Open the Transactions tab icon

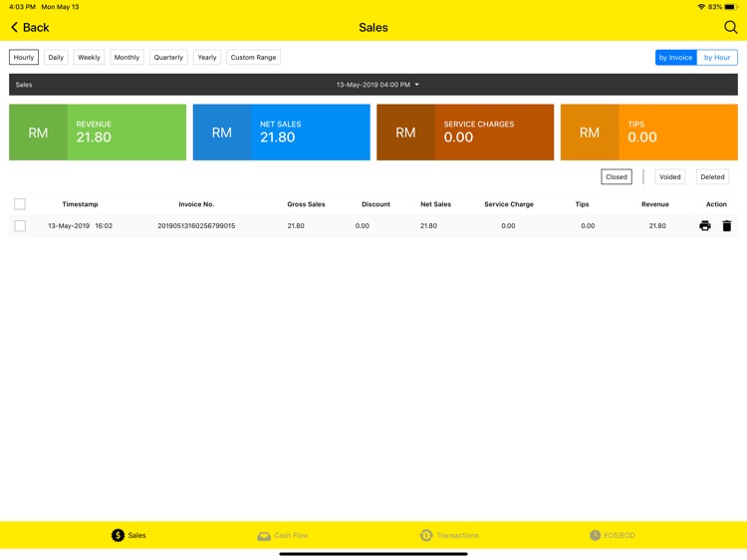coord(426,535)
